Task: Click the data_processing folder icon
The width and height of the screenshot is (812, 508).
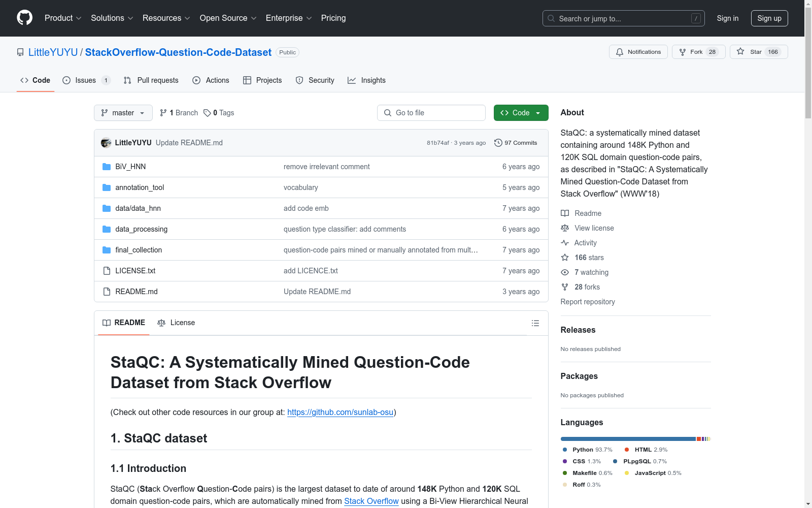Action: pos(107,229)
